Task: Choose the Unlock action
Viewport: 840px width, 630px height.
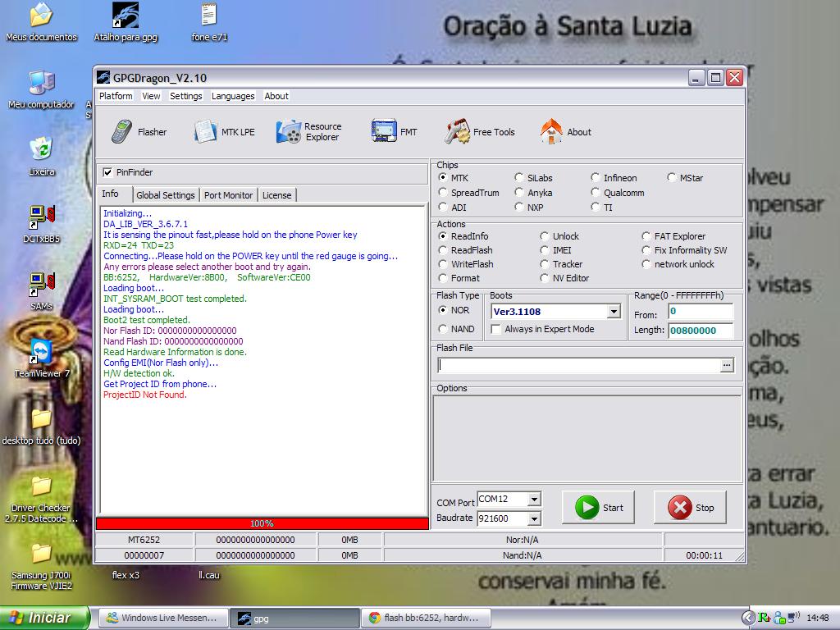Action: [545, 235]
